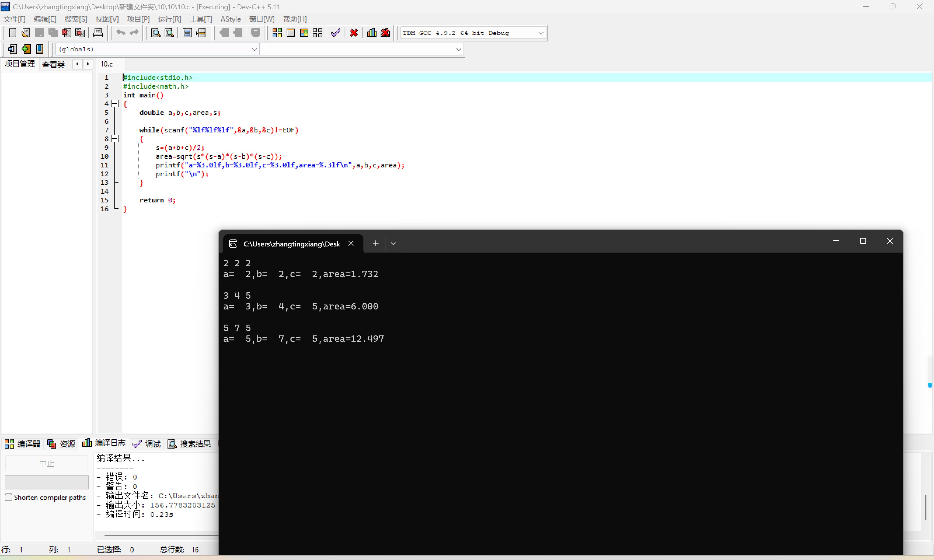Open the 运行[R] menu
Viewport: 934px width, 560px height.
click(170, 19)
